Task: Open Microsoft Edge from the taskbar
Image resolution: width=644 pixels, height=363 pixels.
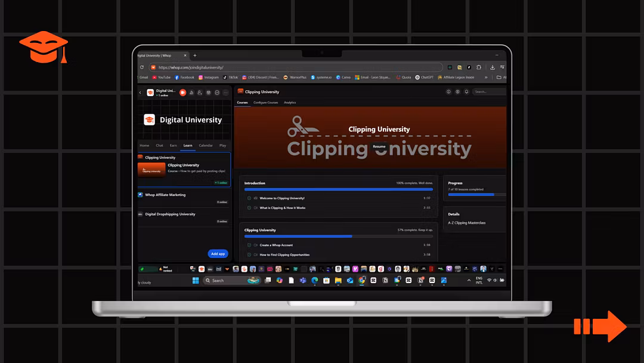Action: coord(315,281)
